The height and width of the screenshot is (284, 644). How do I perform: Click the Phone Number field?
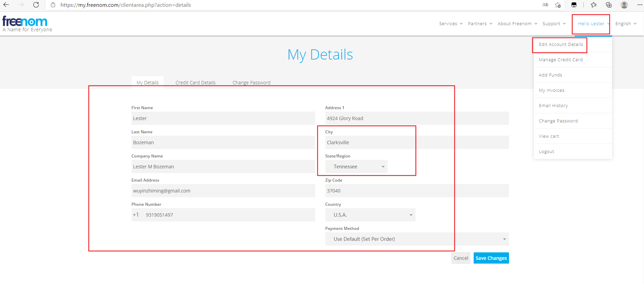(223, 215)
